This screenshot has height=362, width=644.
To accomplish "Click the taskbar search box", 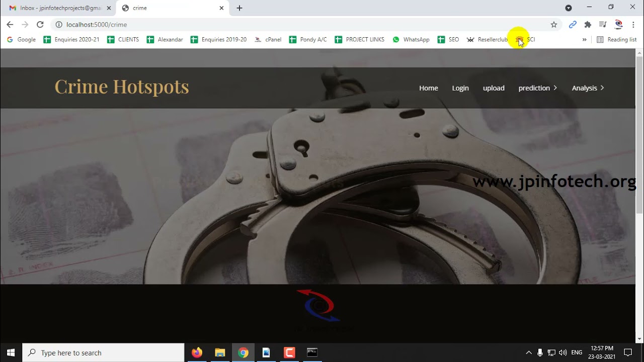I will (103, 352).
